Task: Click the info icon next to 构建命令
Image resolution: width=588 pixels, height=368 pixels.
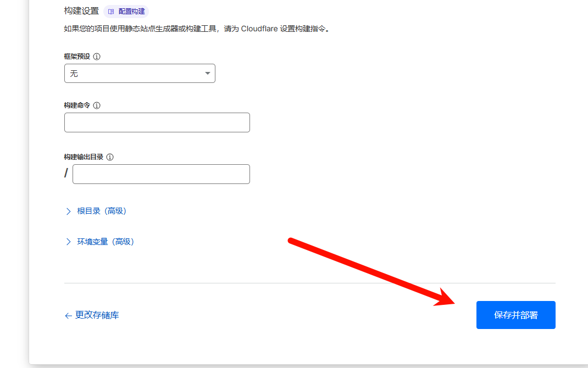Action: (x=97, y=105)
